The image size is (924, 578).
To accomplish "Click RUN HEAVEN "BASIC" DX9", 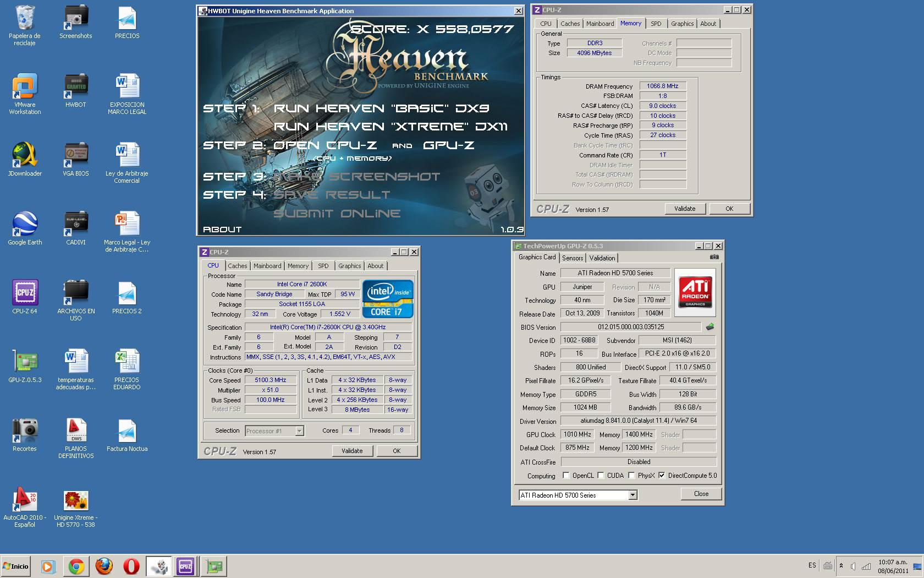I will pyautogui.click(x=382, y=108).
